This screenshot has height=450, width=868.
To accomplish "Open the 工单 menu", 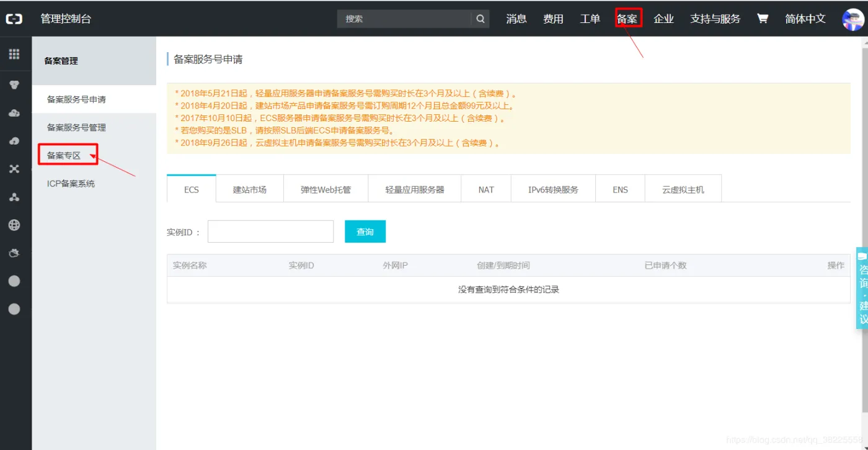I will 590,19.
